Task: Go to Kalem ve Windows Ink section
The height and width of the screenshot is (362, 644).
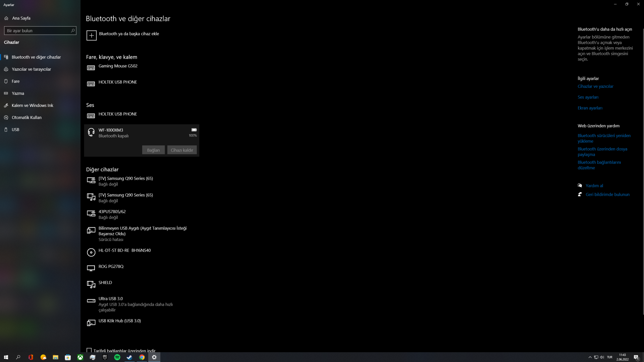Action: [32, 105]
